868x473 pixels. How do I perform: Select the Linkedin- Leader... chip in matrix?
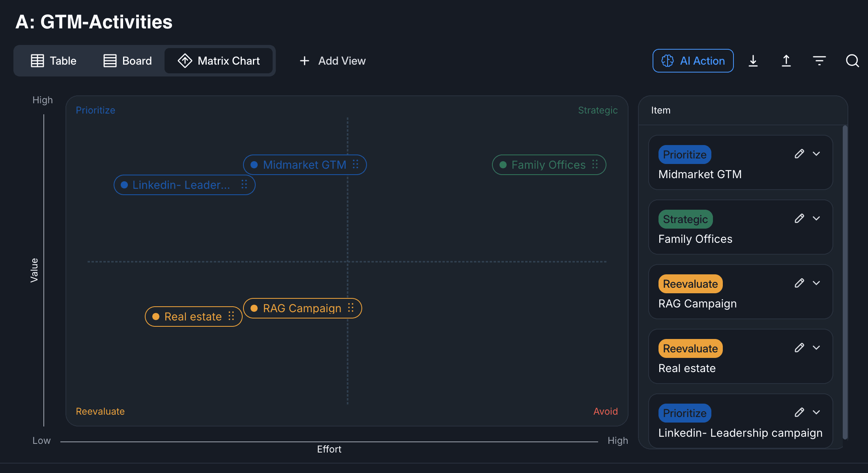coord(181,185)
